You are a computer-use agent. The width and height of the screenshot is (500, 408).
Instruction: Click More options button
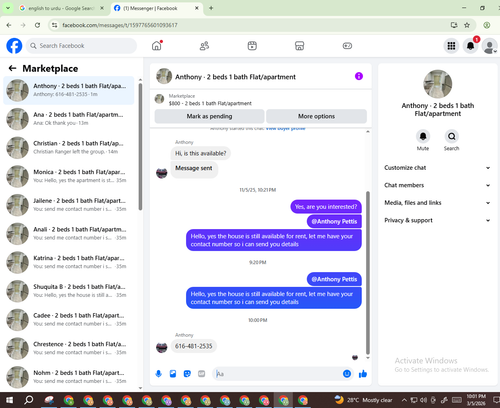coord(316,116)
